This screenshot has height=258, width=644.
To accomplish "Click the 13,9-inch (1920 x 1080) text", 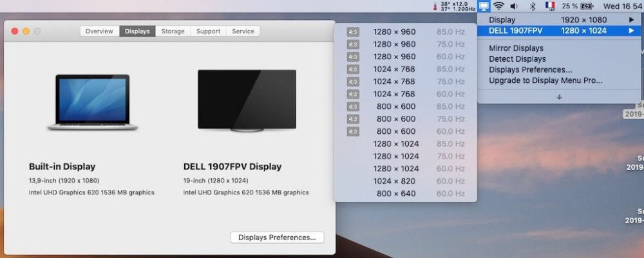I will pyautogui.click(x=64, y=181).
